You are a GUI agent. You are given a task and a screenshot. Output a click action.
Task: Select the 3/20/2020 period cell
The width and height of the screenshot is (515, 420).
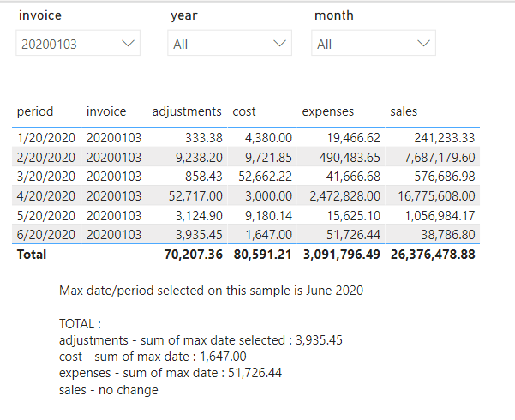46,177
